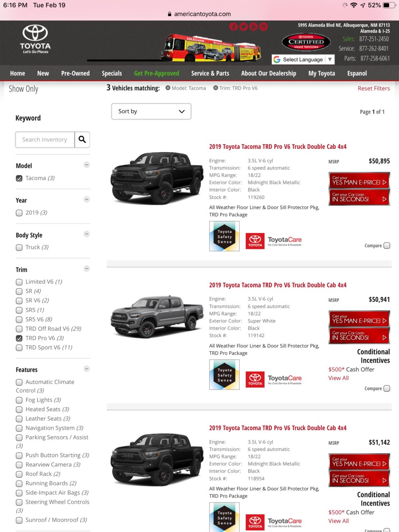This screenshot has width=399, height=532.
Task: Check the TRD Off Road V6 checkbox
Action: pyautogui.click(x=19, y=329)
